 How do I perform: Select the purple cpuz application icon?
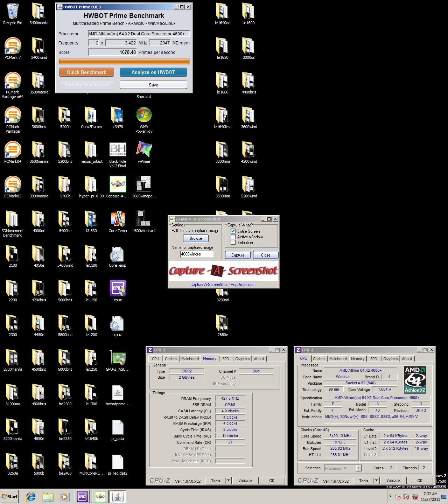118,289
